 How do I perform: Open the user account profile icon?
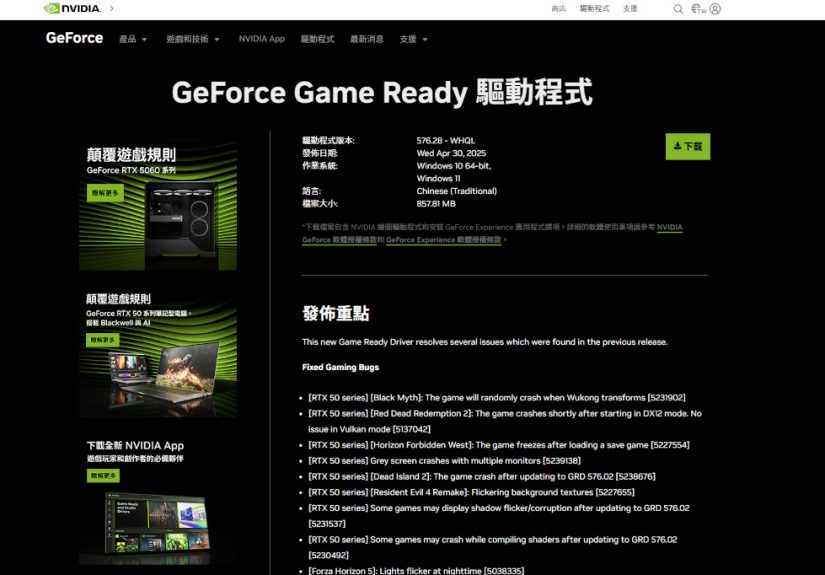pyautogui.click(x=715, y=9)
